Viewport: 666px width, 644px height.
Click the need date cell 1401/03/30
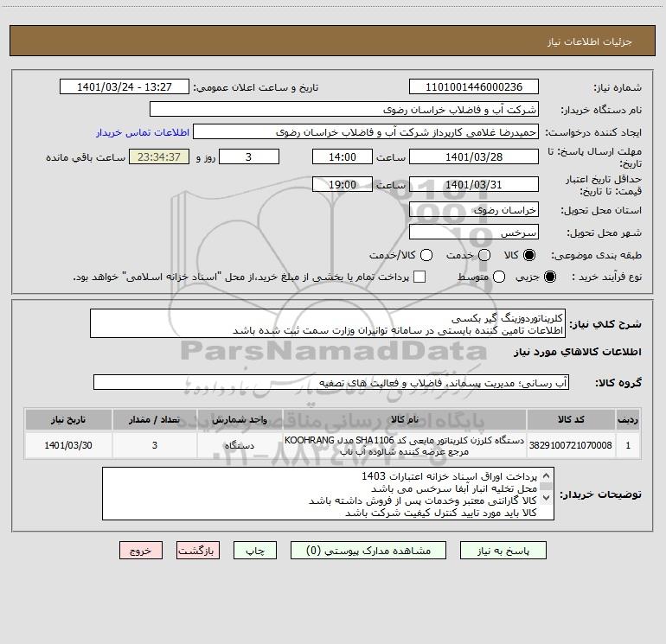[x=68, y=445]
